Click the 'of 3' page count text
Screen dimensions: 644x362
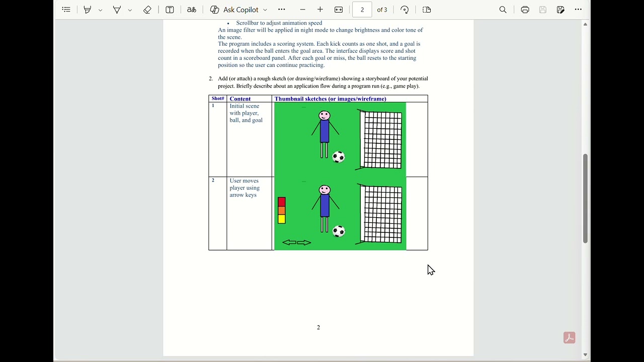tap(382, 10)
